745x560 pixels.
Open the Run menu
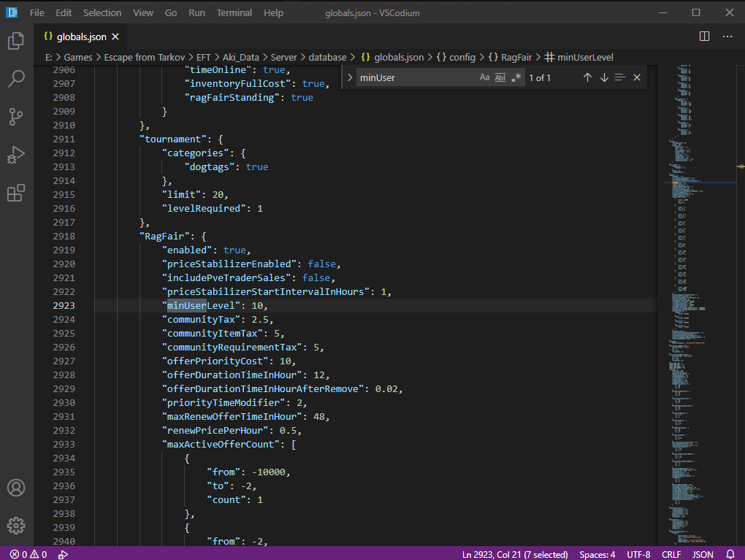[x=196, y=13]
